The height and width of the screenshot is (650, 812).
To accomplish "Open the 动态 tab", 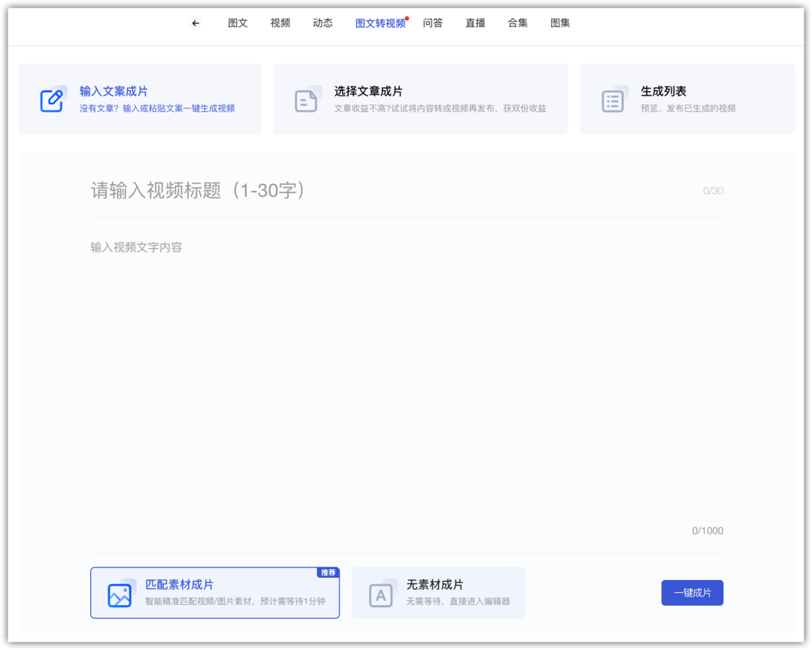I will point(323,23).
